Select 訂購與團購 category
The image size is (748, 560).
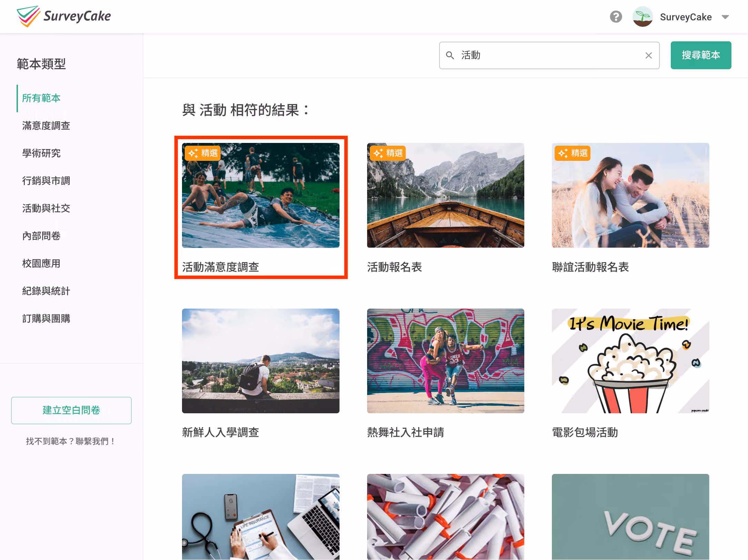pyautogui.click(x=46, y=319)
